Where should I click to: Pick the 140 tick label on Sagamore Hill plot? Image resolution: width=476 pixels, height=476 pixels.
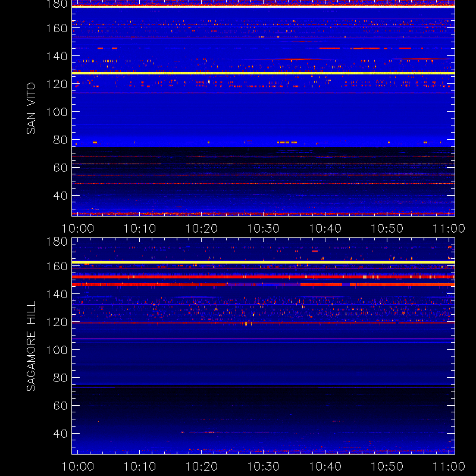[57, 294]
